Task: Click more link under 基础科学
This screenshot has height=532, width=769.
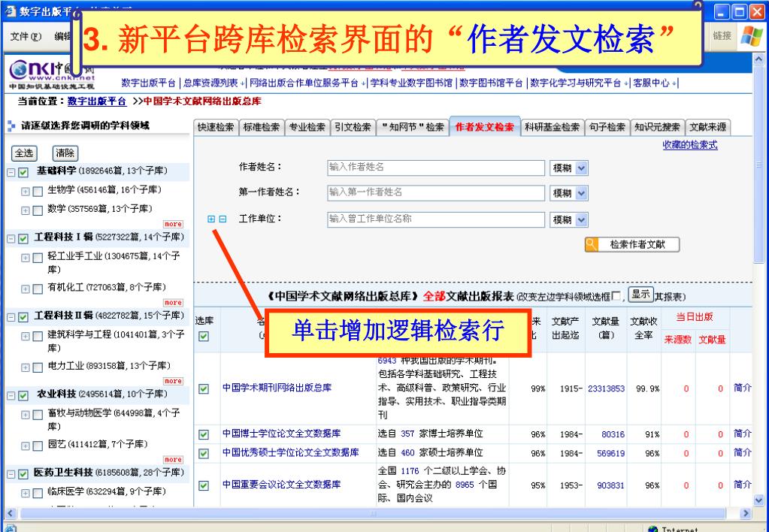Action: click(173, 224)
